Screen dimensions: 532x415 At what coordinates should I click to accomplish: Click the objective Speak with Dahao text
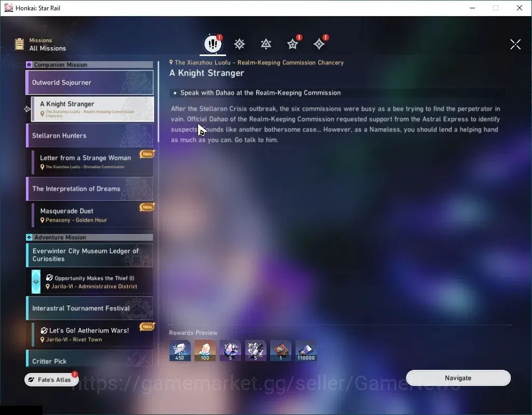[261, 93]
